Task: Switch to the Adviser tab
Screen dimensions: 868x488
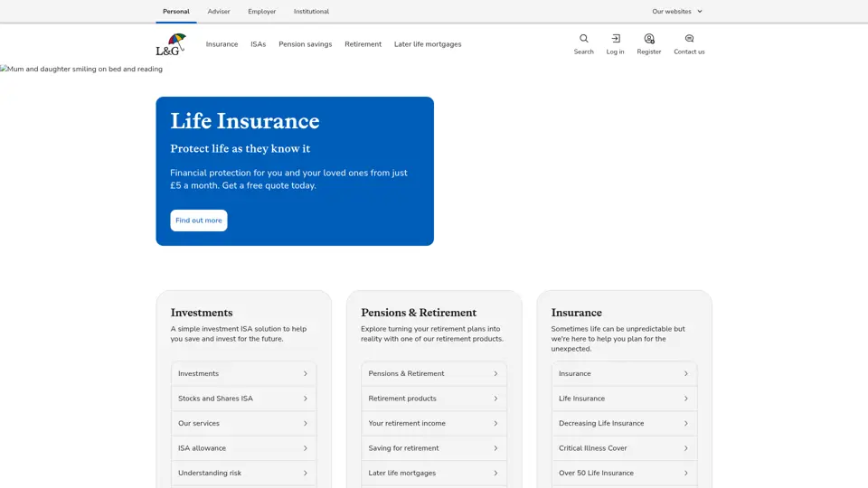Action: coord(219,11)
